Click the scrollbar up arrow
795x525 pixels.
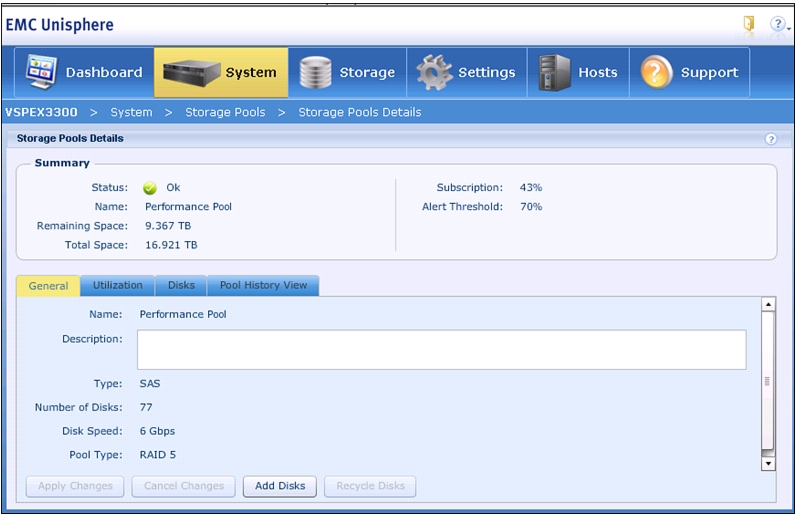click(x=768, y=304)
